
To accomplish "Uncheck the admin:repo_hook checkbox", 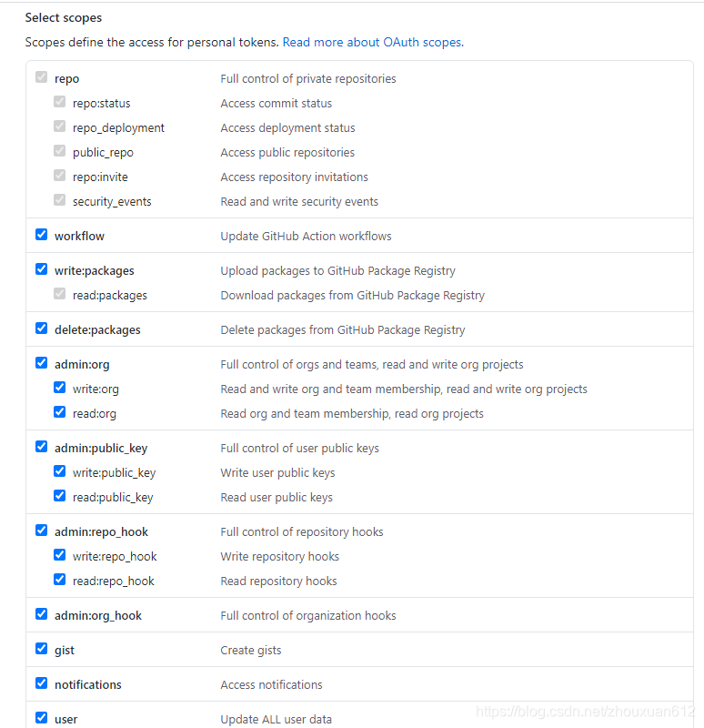I will click(41, 530).
